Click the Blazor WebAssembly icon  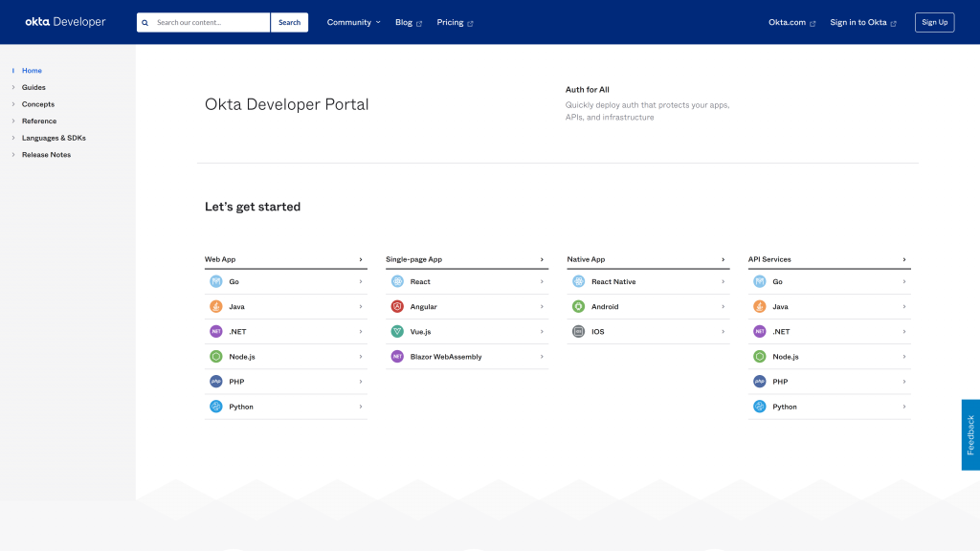(x=397, y=357)
